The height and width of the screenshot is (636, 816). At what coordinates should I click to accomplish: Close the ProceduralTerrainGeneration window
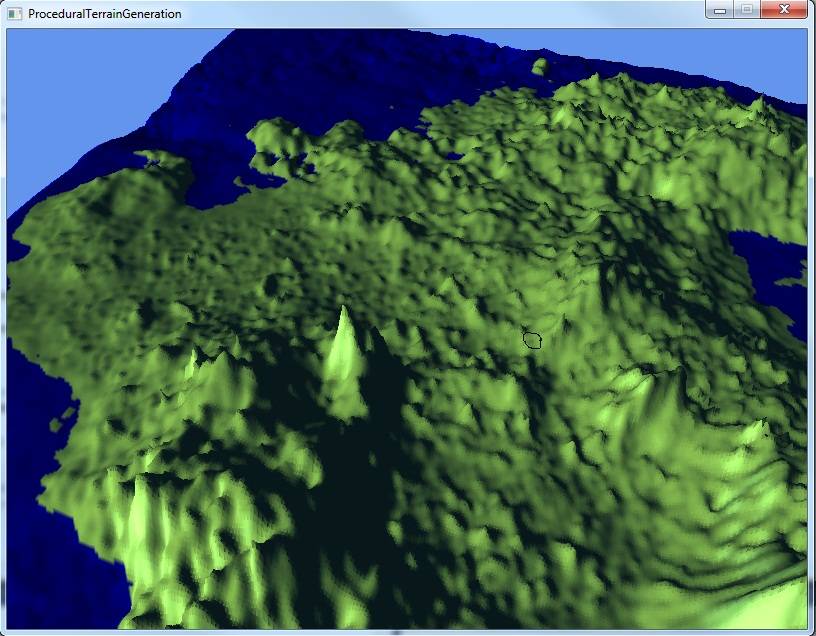tap(783, 10)
